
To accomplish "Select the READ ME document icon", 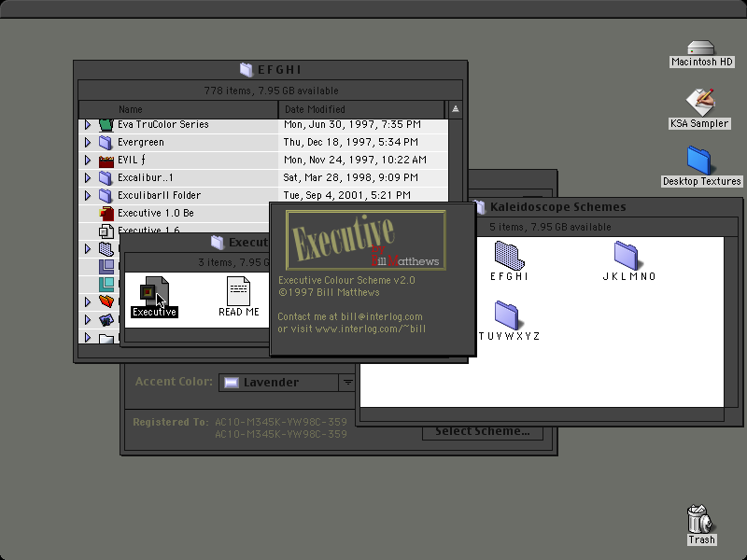I will tap(238, 291).
